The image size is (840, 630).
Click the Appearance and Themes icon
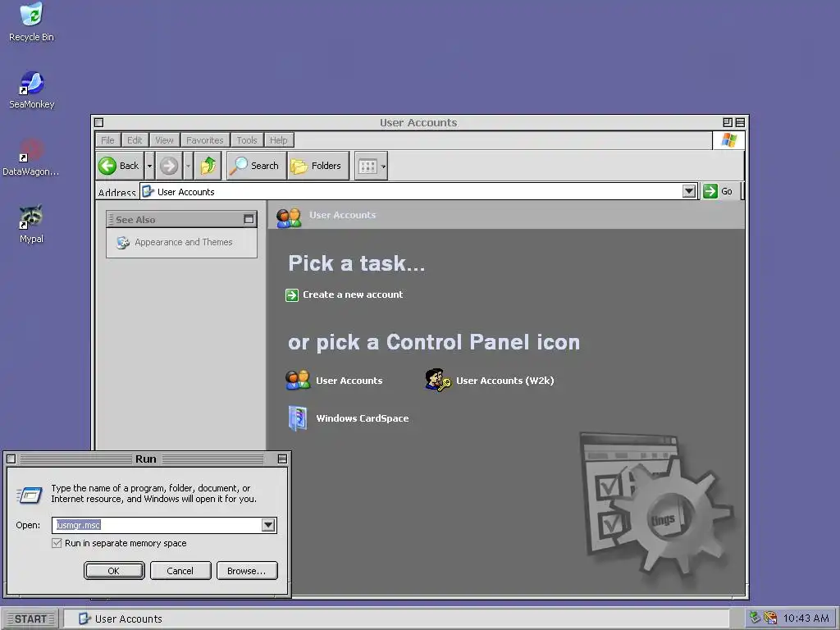[123, 243]
